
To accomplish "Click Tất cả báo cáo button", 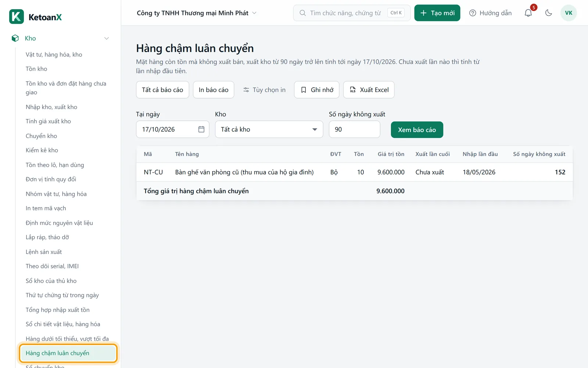I will click(x=162, y=90).
